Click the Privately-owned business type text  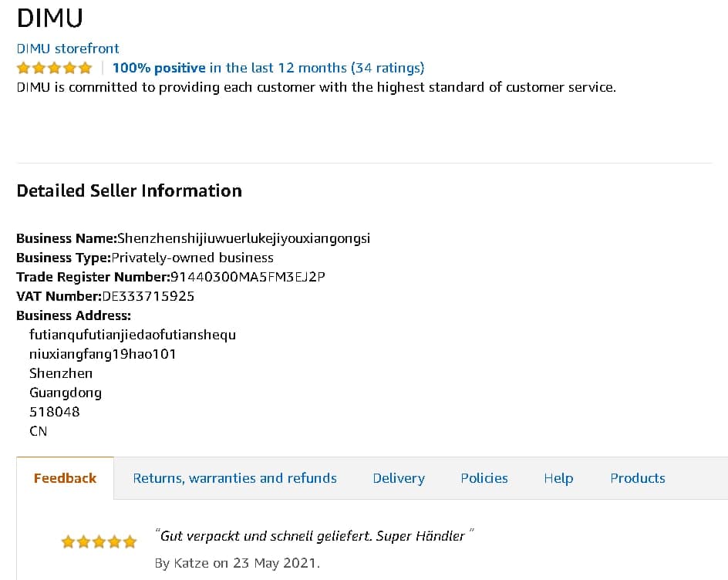click(192, 258)
